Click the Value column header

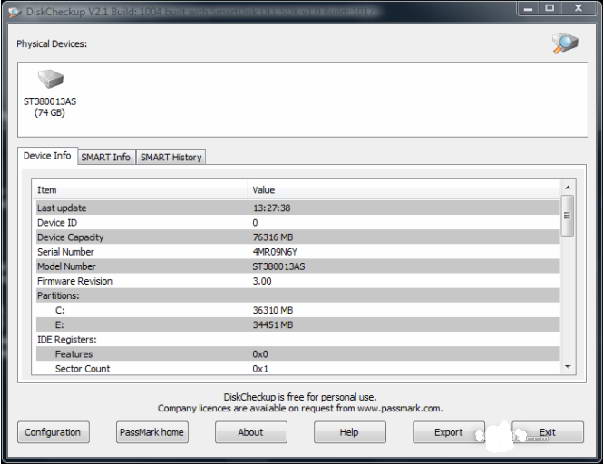(400, 190)
